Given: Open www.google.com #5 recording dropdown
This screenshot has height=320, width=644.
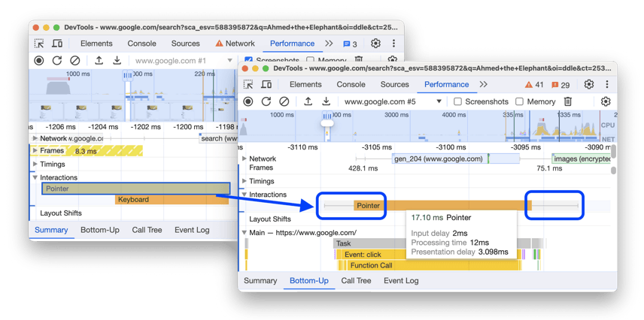Looking at the screenshot, I should 393,101.
